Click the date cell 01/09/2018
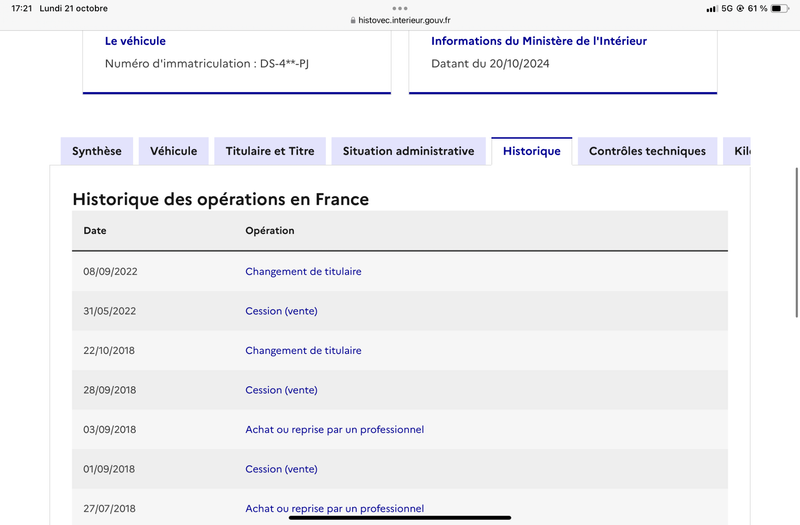Viewport: 800px width, 525px height. coord(109,469)
